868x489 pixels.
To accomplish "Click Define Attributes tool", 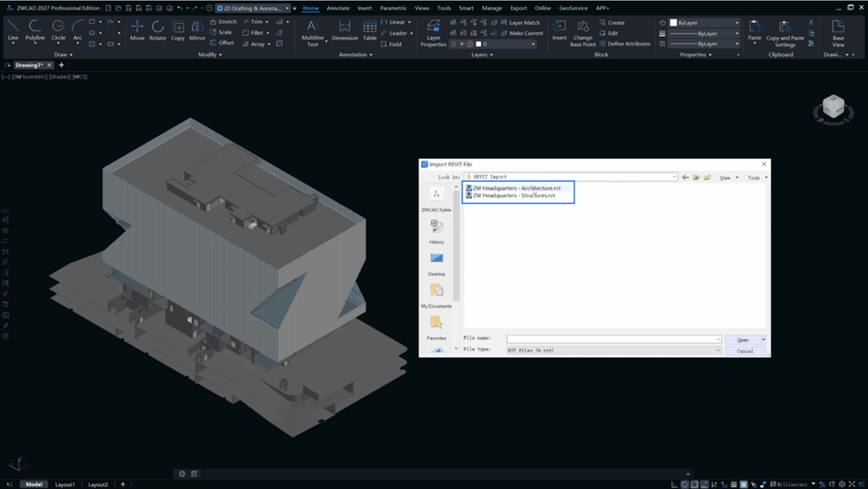I will coord(625,43).
